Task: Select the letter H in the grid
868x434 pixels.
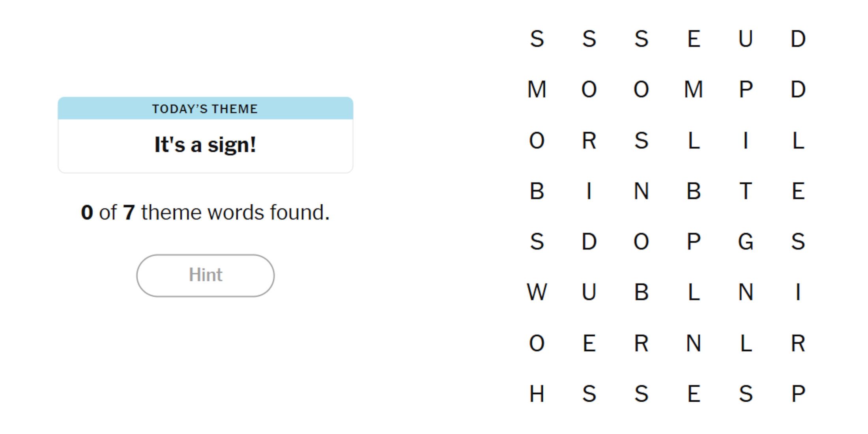Action: (537, 394)
